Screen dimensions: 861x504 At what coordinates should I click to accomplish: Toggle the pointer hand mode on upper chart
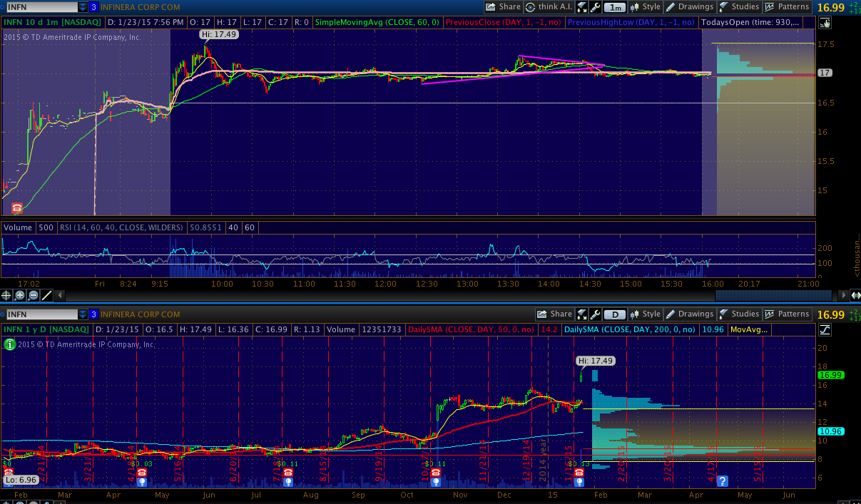point(825,23)
